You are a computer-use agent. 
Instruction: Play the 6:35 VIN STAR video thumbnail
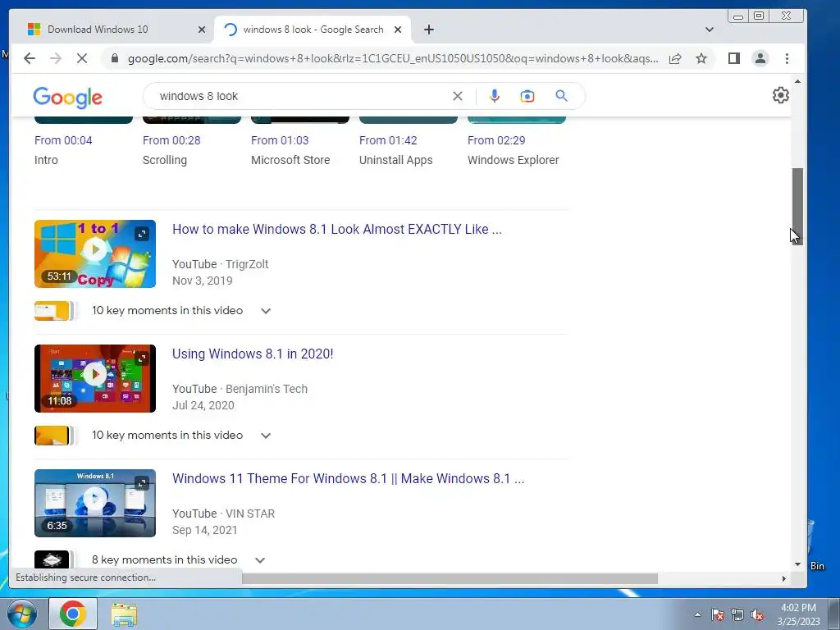point(95,503)
